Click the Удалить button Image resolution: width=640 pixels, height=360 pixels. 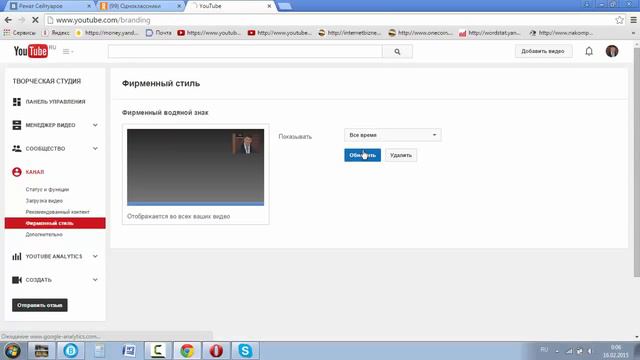(x=401, y=155)
